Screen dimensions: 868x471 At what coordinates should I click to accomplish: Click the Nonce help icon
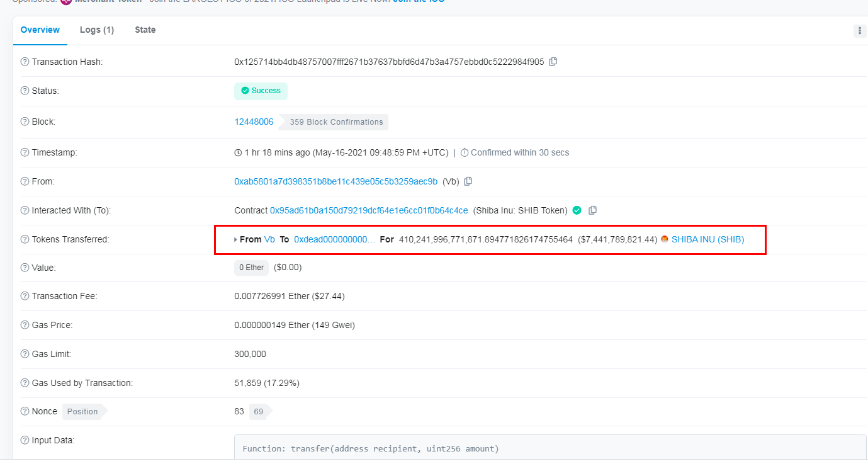pos(25,411)
